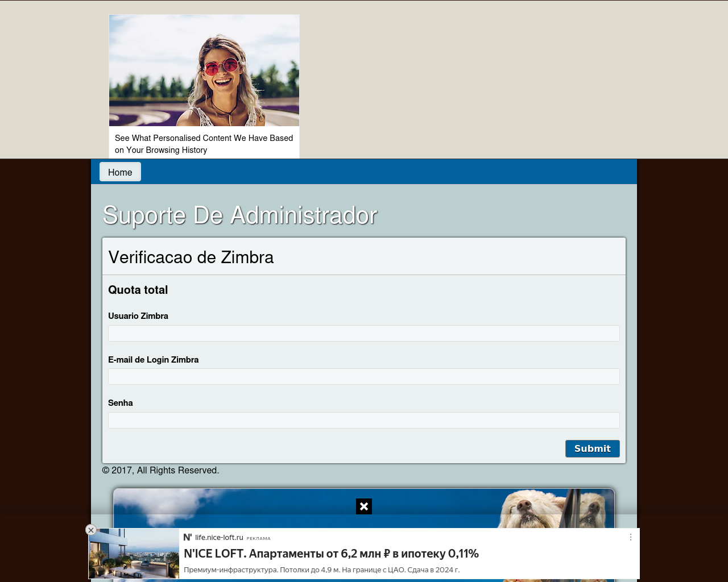728x582 pixels.
Task: Click the N' logo beside life.nice-loft.ru
Action: [188, 537]
